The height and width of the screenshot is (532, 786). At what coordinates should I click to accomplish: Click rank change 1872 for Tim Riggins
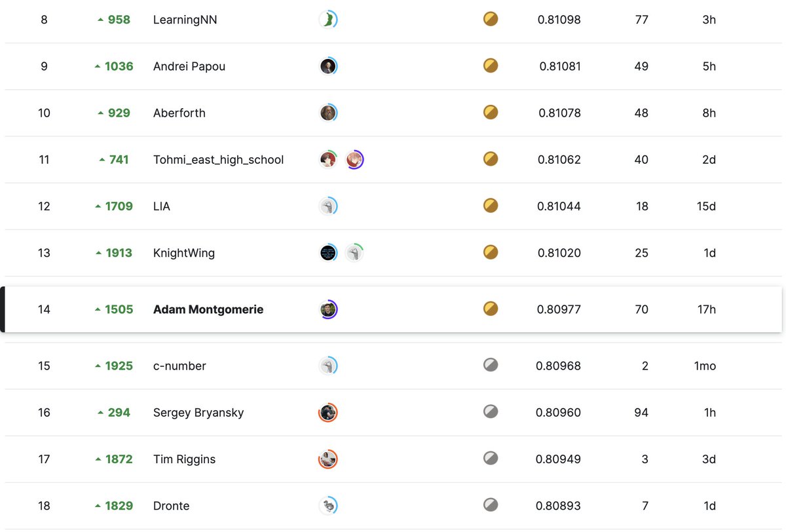(113, 459)
